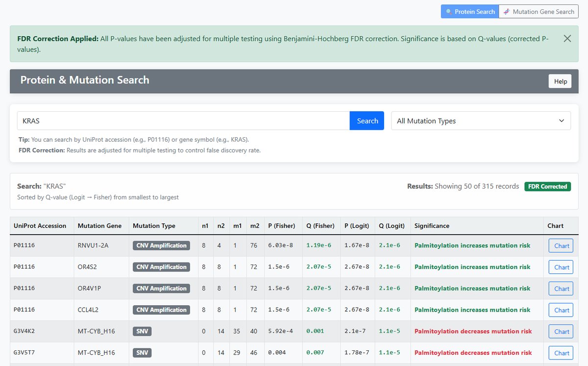
Task: Open the All Mutation Types dropdown
Action: pyautogui.click(x=481, y=121)
